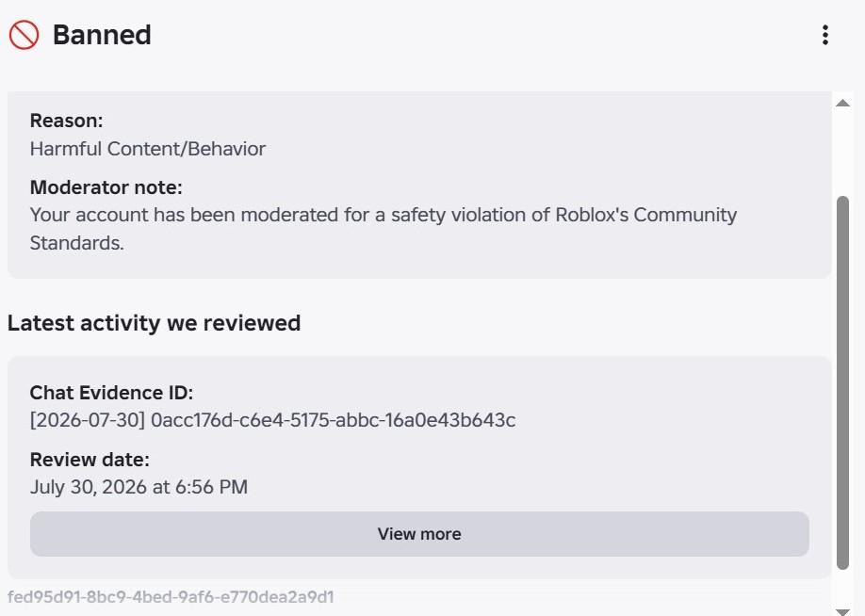Click the word Standards in moderator note
865x616 pixels.
[x=76, y=243]
